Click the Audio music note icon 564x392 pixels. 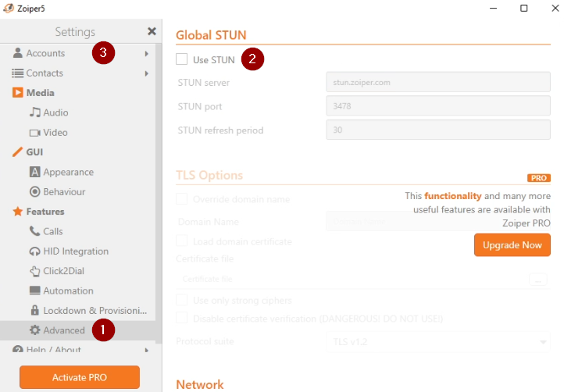[x=35, y=112]
